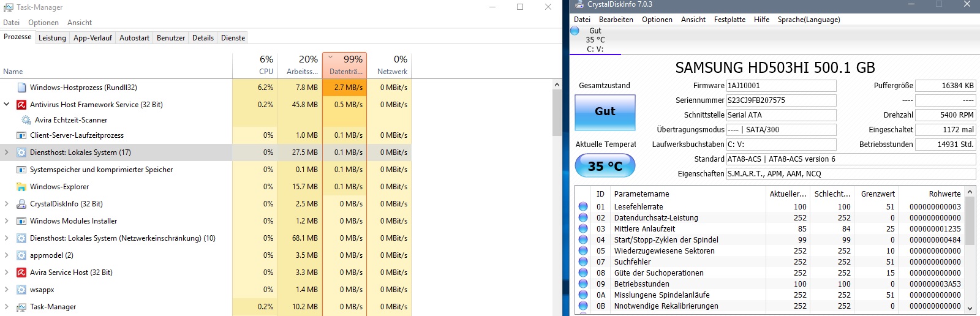
Task: Sort processes by Datenträger column
Action: (344, 65)
